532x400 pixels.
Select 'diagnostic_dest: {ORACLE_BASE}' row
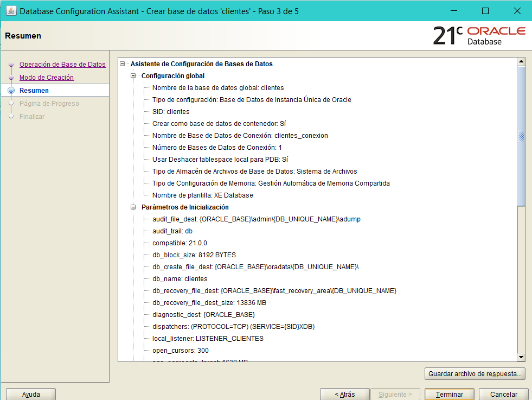(x=203, y=315)
